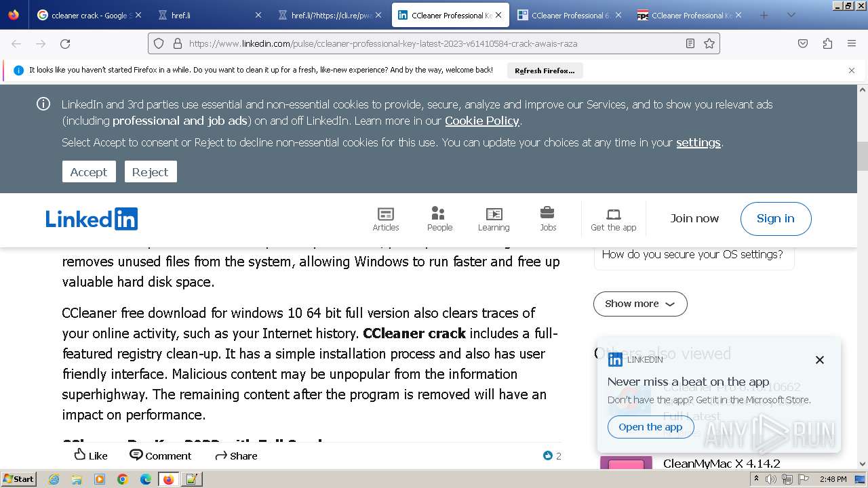Toggle reader view icon in address bar
Screen dimensions: 868x488
(690, 43)
